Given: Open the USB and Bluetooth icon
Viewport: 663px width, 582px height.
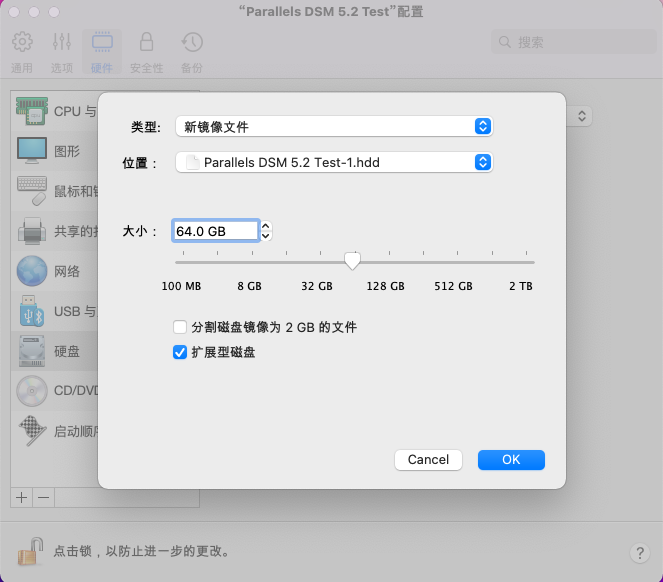Looking at the screenshot, I should coord(32,311).
